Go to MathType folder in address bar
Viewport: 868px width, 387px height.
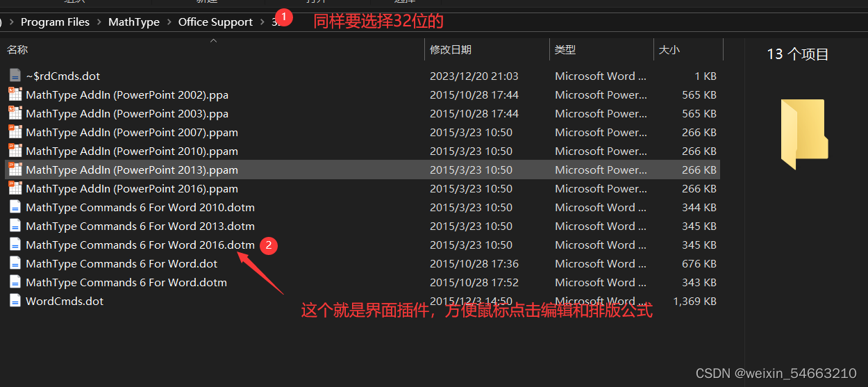point(134,22)
